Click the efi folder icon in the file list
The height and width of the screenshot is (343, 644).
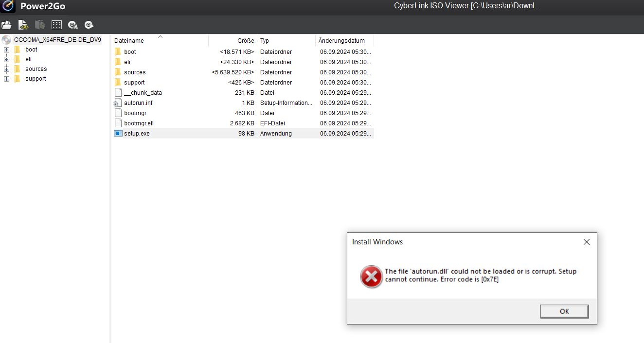[x=118, y=62]
